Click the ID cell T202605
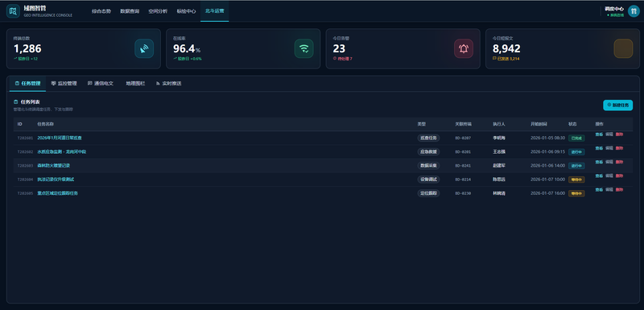The height and width of the screenshot is (310, 644). coord(25,193)
